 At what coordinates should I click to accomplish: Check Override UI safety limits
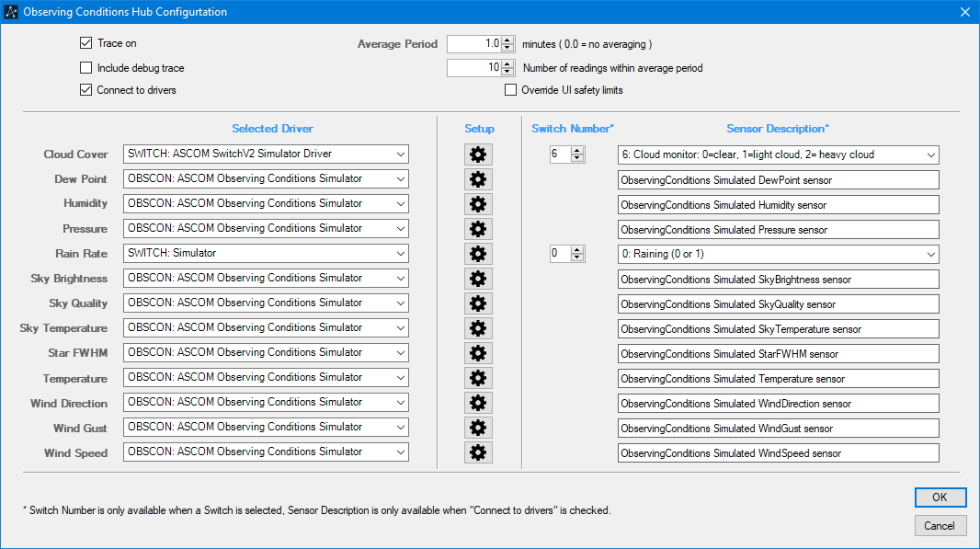click(511, 90)
